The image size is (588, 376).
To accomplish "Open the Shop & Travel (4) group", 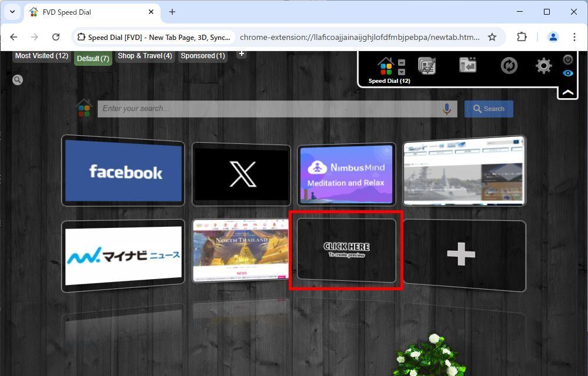I will point(145,56).
